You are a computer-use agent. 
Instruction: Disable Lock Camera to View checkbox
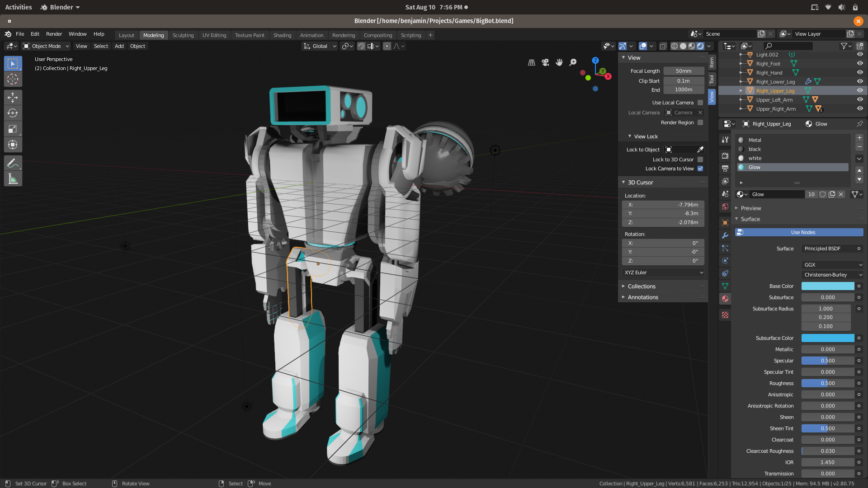(x=700, y=169)
